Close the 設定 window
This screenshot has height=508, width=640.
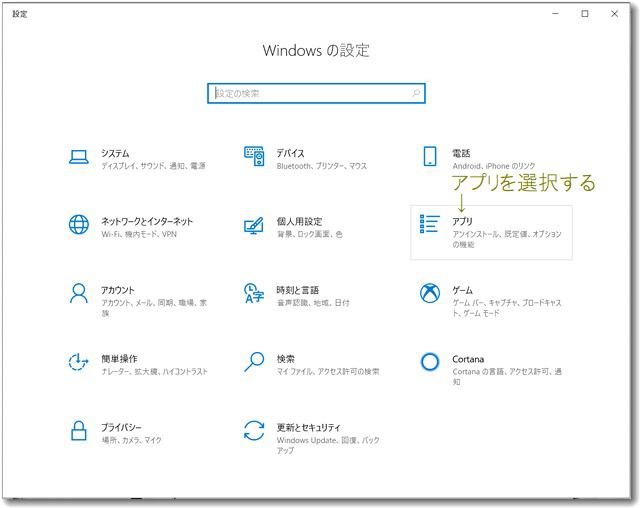pyautogui.click(x=614, y=13)
